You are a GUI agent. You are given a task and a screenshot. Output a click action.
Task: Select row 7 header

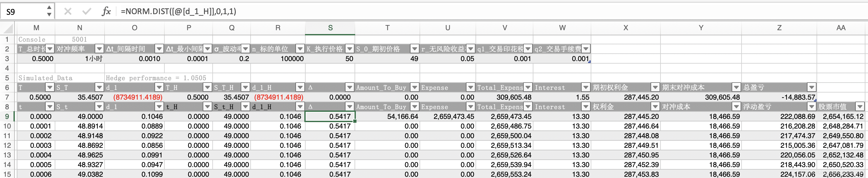7,97
